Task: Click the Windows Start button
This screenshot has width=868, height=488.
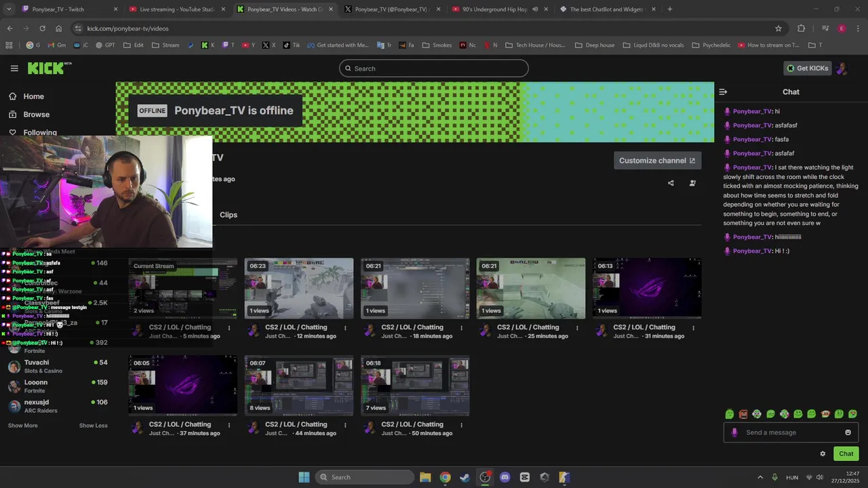Action: [304, 477]
